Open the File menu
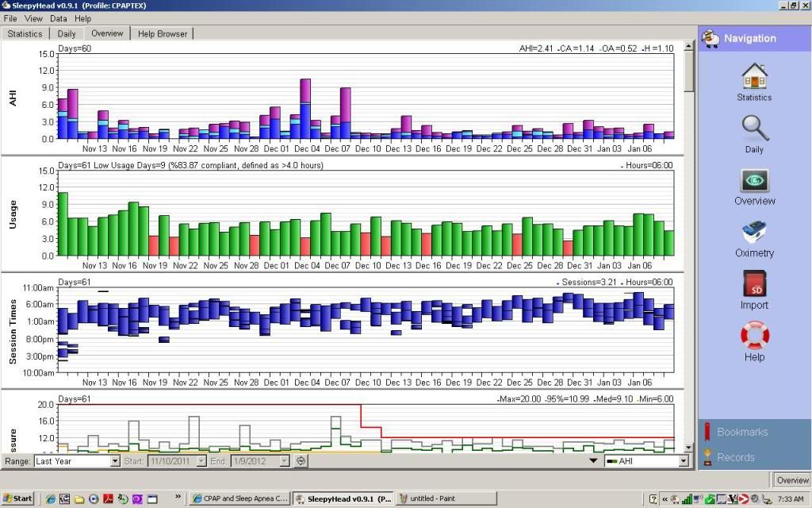 [11, 18]
